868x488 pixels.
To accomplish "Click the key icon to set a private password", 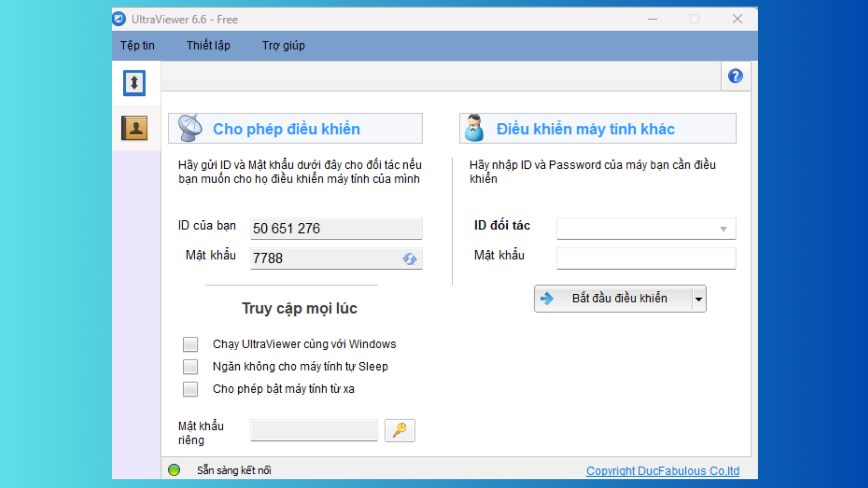I will point(400,430).
